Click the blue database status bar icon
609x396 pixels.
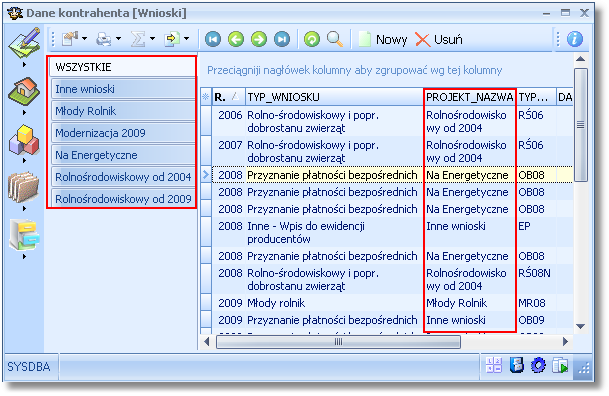[517, 365]
